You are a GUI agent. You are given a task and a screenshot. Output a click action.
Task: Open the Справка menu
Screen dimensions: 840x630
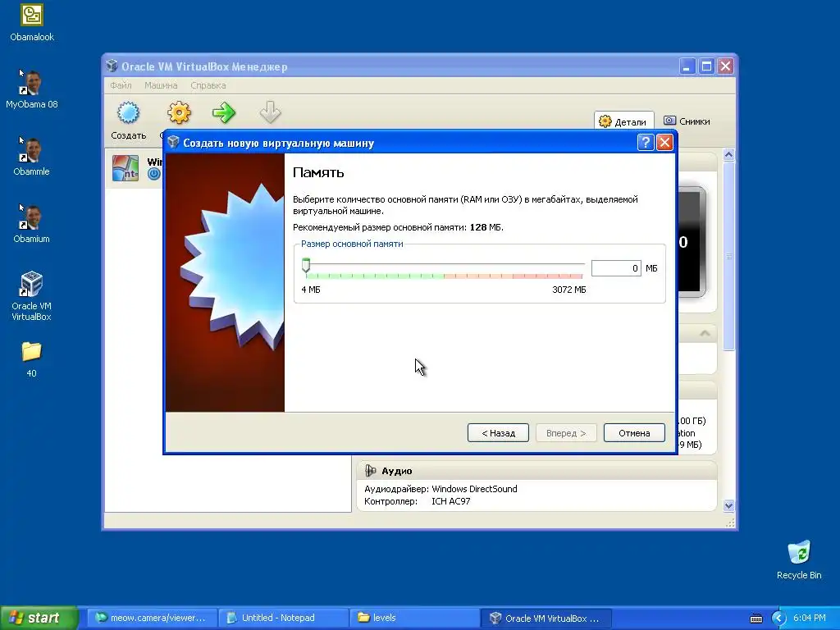pyautogui.click(x=208, y=85)
